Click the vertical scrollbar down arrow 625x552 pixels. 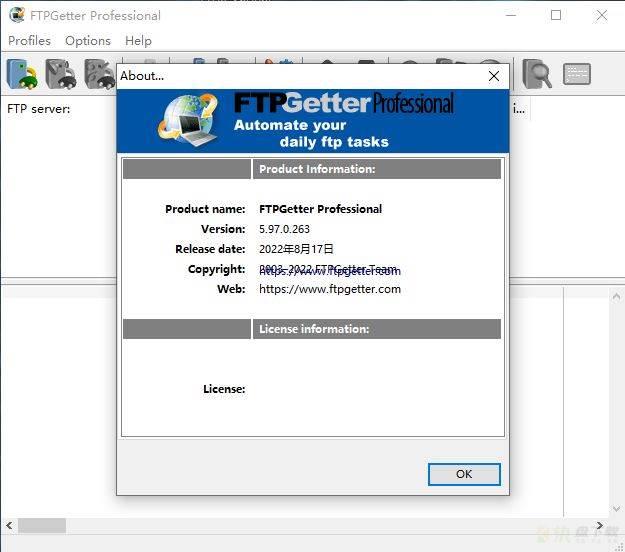tap(616, 509)
